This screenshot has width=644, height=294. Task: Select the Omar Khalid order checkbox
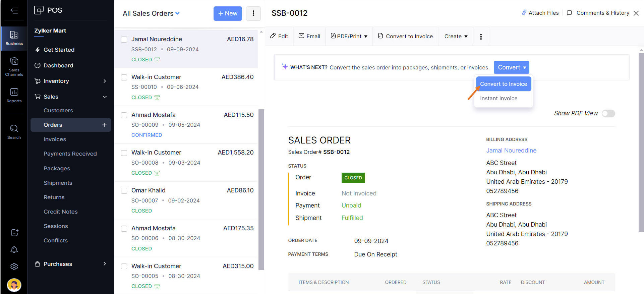point(124,191)
